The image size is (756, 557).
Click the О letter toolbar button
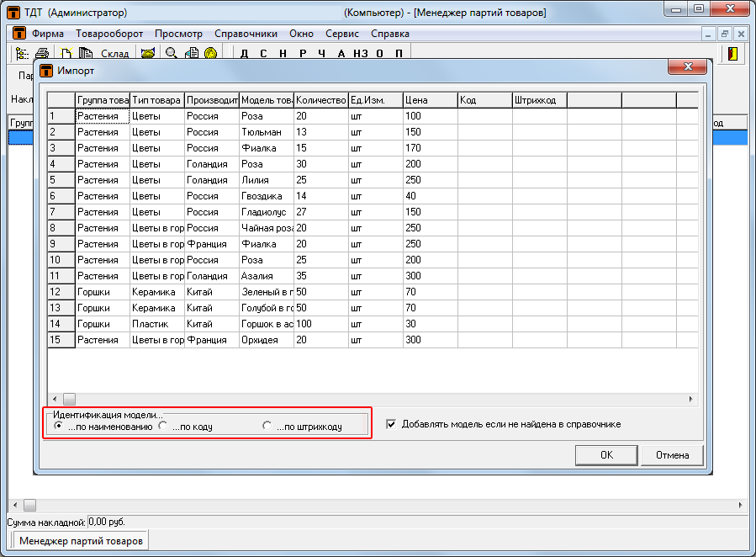coord(380,54)
